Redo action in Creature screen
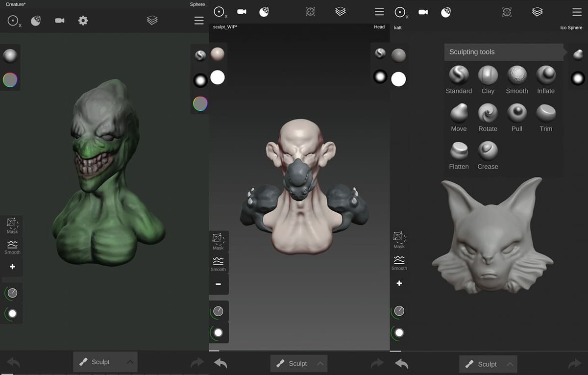588x375 pixels. tap(197, 363)
